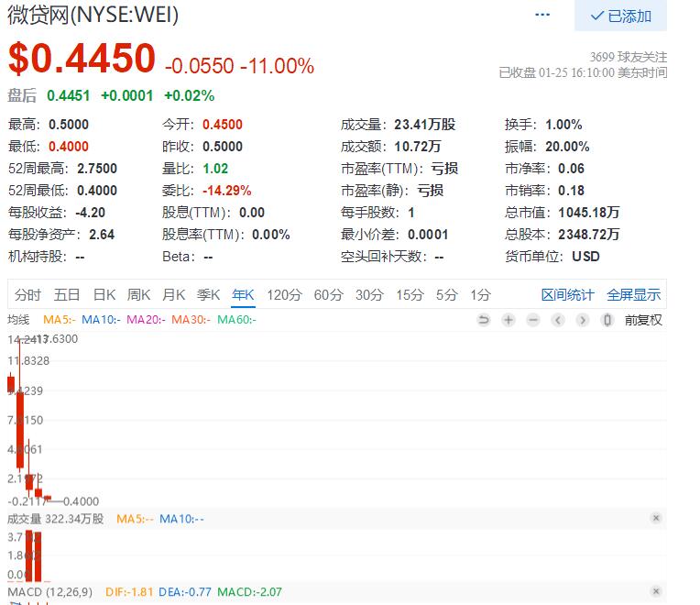This screenshot has width=700, height=605.
Task: Click the 已添加 watchlist button
Action: 620,16
